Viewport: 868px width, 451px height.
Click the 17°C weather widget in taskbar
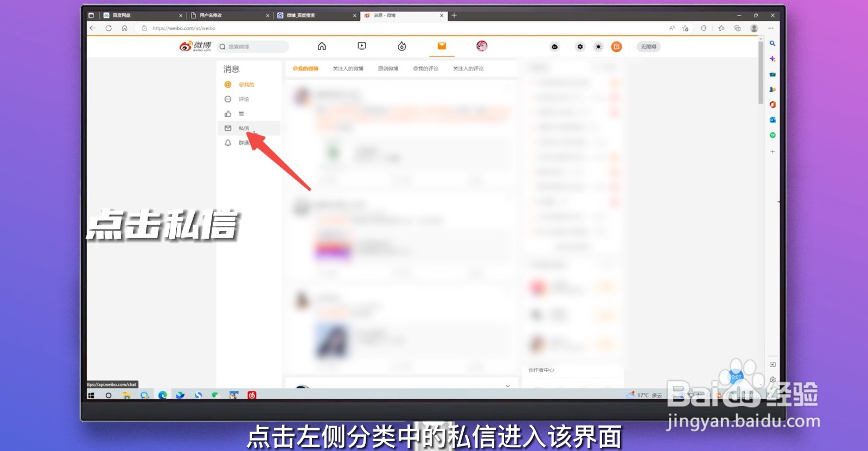[x=644, y=395]
